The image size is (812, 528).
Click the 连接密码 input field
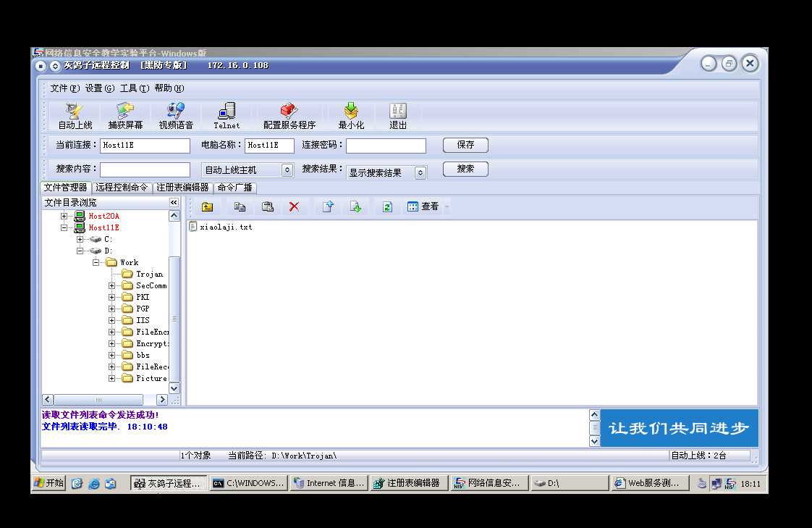386,146
